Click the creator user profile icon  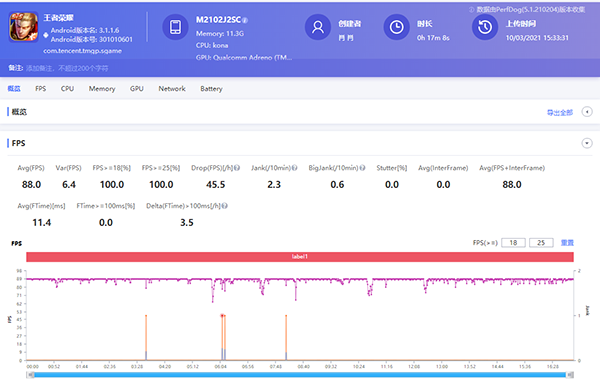318,27
